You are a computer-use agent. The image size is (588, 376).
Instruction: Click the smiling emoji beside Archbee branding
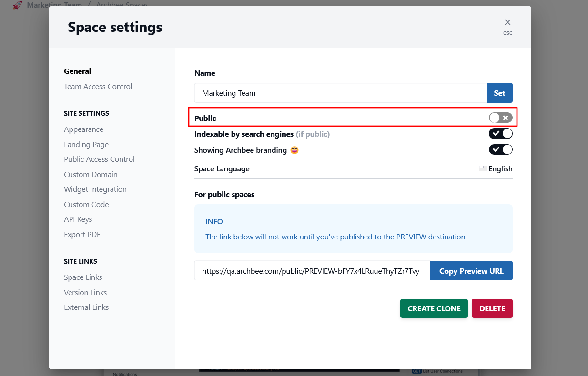pos(294,149)
